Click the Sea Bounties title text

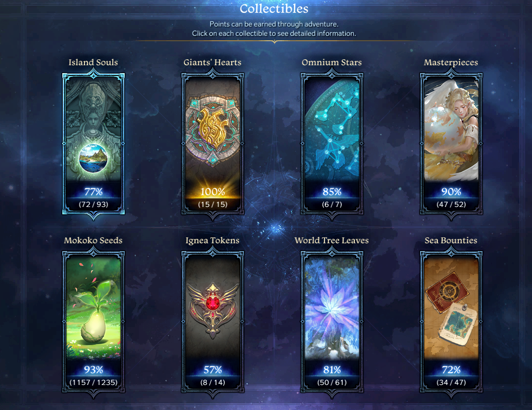point(451,240)
